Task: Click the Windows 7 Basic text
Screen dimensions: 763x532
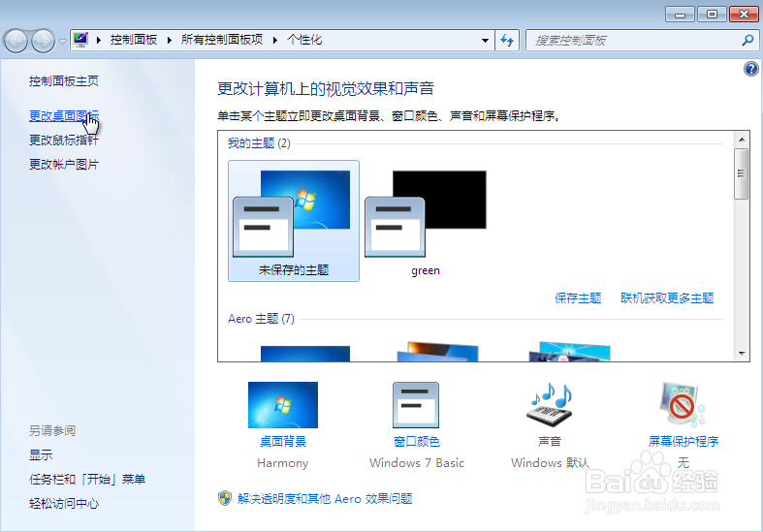Action: tap(417, 463)
